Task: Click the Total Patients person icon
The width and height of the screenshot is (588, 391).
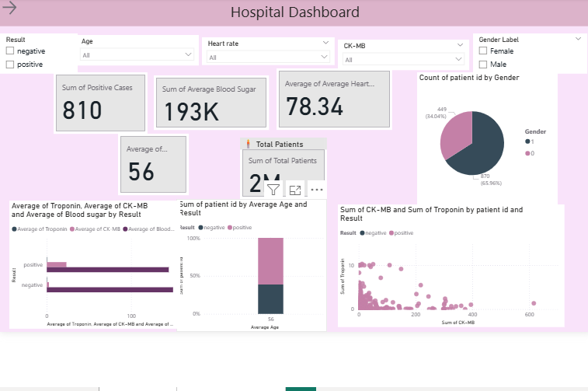Action: [248, 144]
